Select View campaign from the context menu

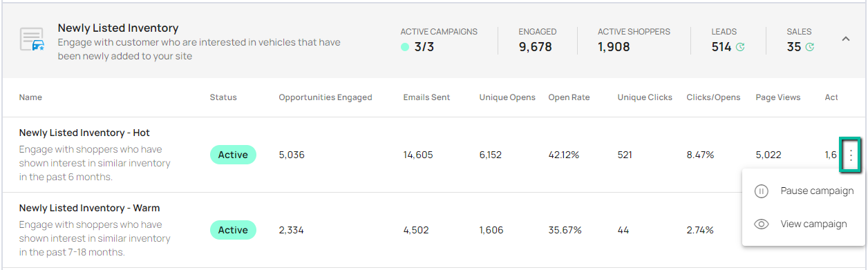(813, 224)
